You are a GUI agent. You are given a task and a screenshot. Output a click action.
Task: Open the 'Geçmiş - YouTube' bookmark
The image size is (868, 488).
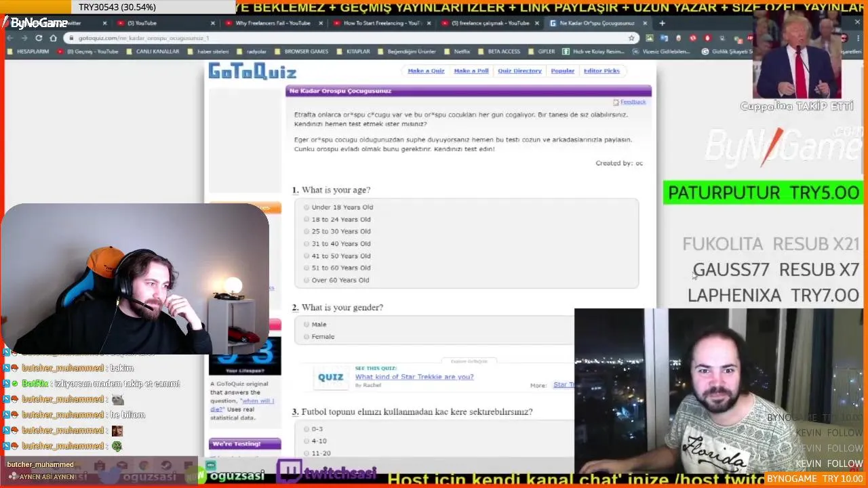88,52
